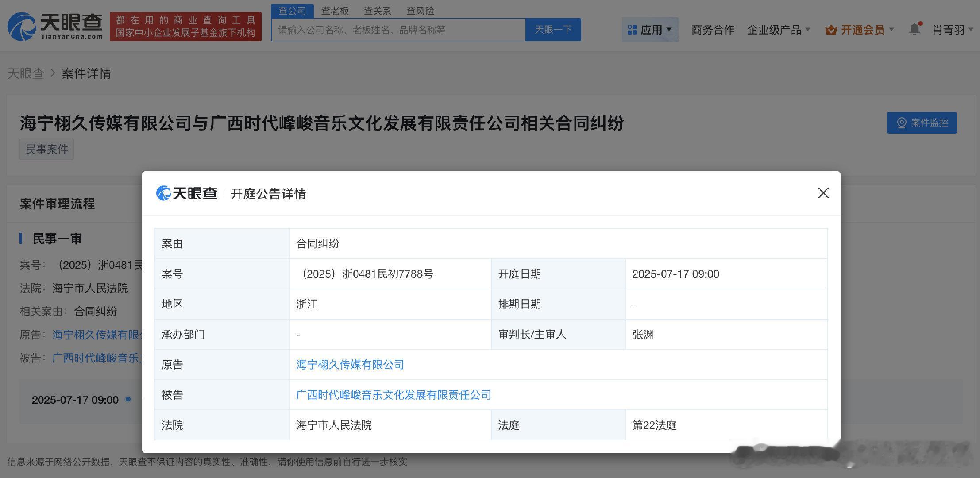Close the 开庭公告详情 dialog with X
Viewport: 980px width, 478px height.
823,193
